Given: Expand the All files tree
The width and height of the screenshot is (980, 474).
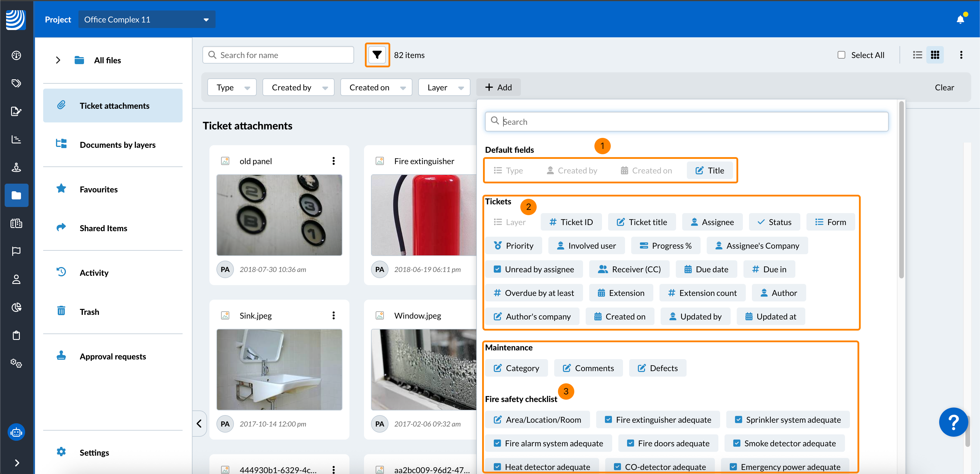Looking at the screenshot, I should point(58,60).
